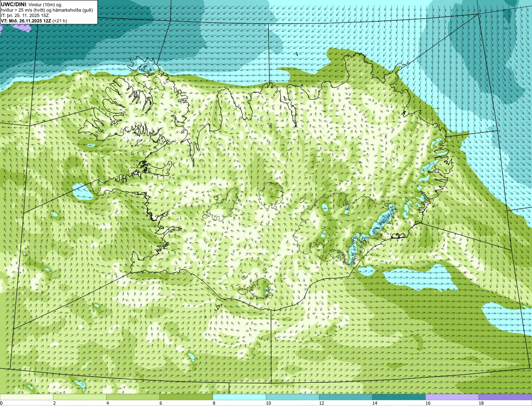Click the legend scale label '8'
532x406 pixels.
(x=214, y=403)
